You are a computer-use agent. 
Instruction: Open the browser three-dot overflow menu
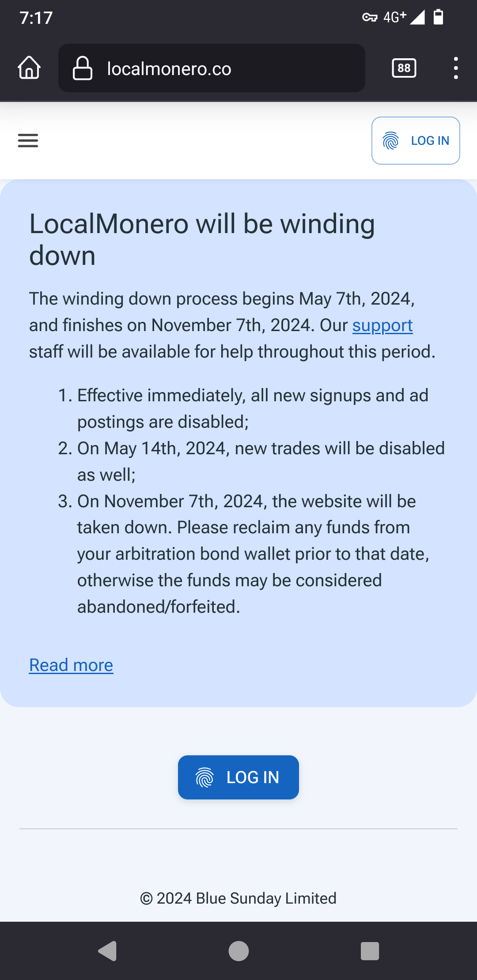pos(455,68)
